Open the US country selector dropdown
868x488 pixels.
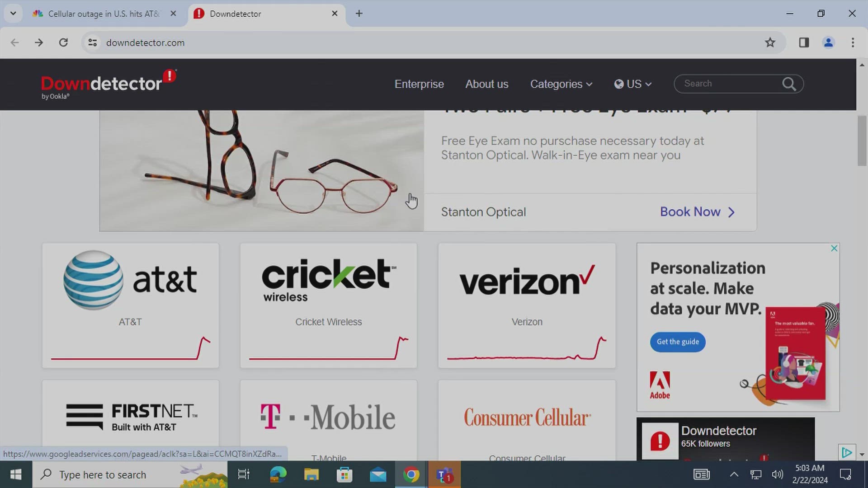[x=633, y=84]
